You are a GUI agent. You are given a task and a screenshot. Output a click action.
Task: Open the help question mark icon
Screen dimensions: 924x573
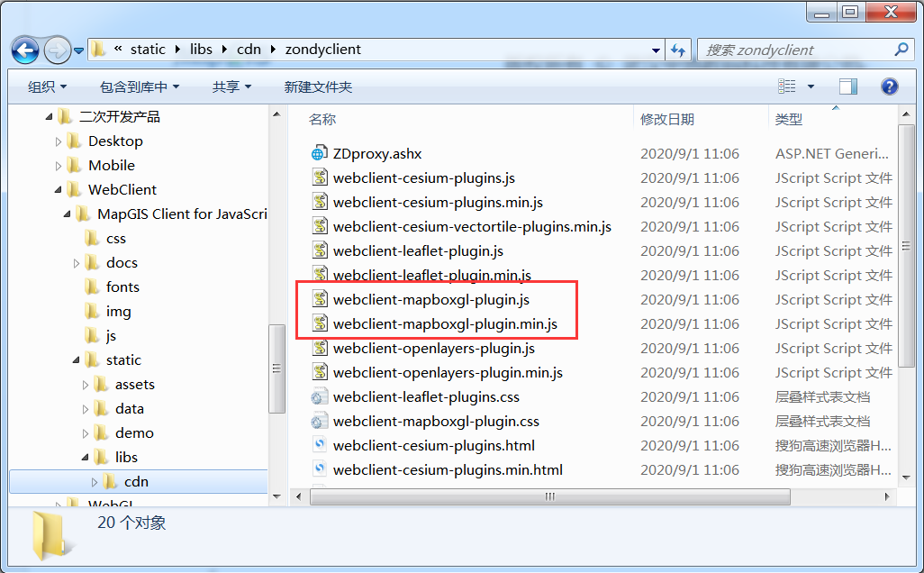[x=889, y=86]
